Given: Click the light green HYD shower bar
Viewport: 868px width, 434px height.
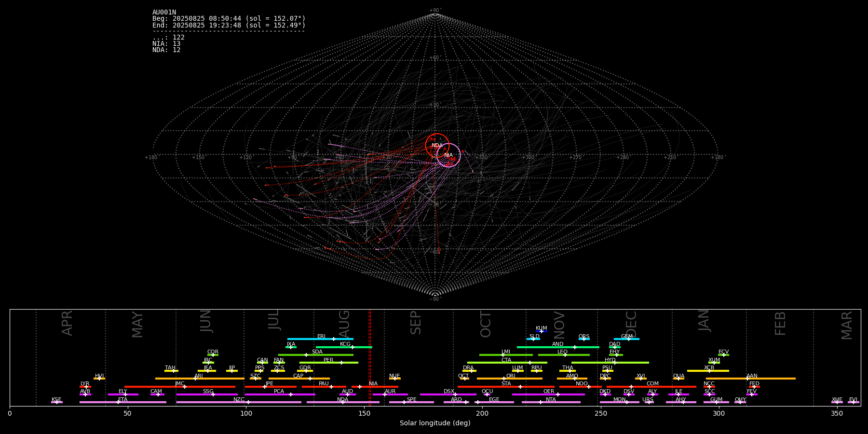Looking at the screenshot, I should (610, 363).
